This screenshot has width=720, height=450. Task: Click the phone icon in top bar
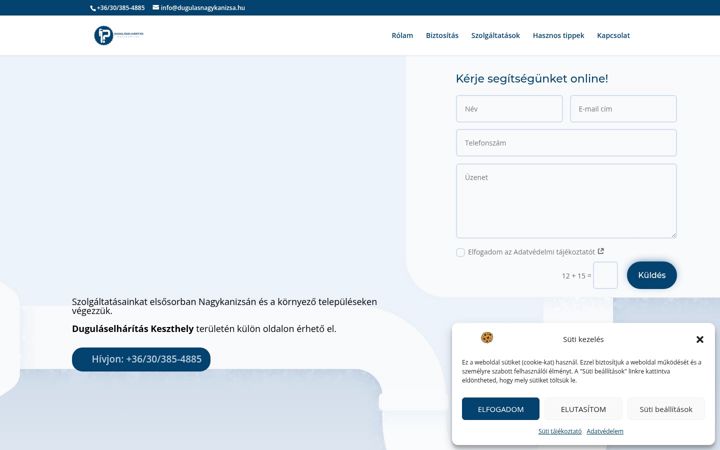pos(93,8)
